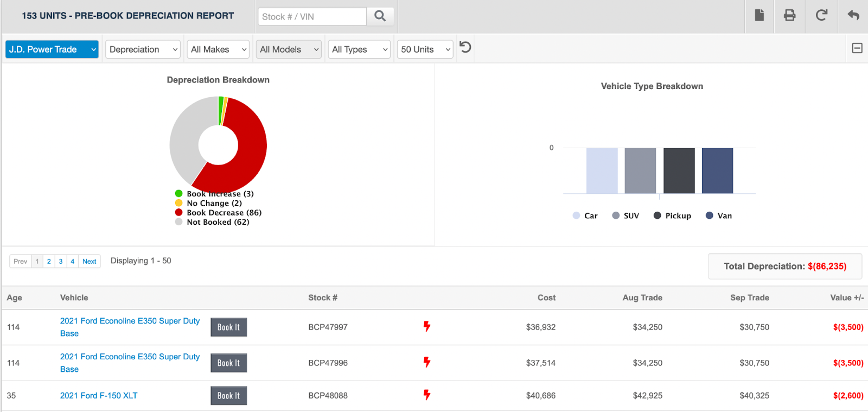868x412 pixels.
Task: Expand the All Makes dropdown
Action: pyautogui.click(x=218, y=49)
